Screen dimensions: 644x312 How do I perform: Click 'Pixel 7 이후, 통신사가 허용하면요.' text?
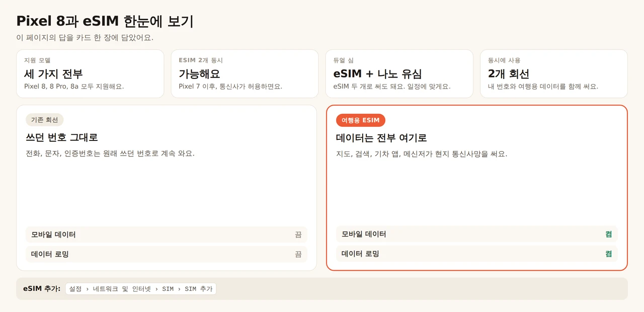230,87
